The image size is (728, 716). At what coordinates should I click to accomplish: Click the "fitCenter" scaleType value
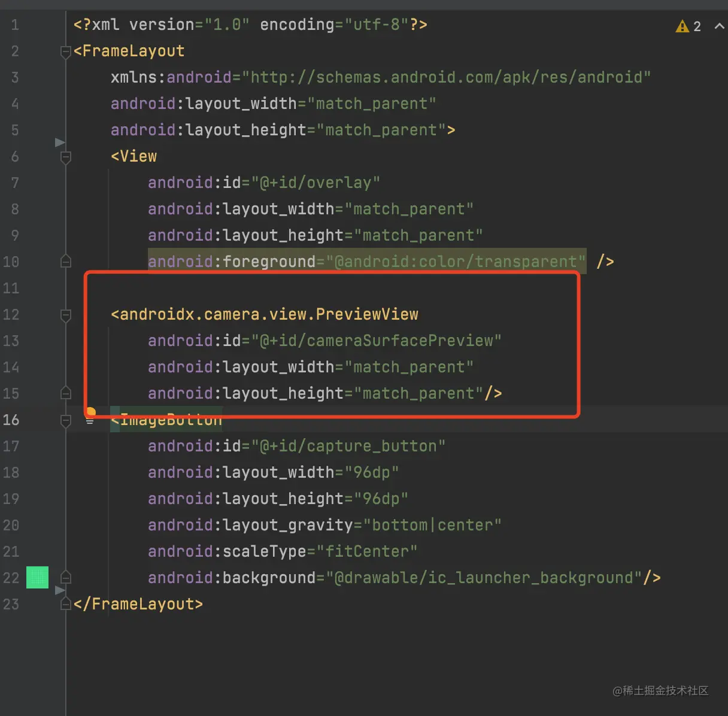367,551
